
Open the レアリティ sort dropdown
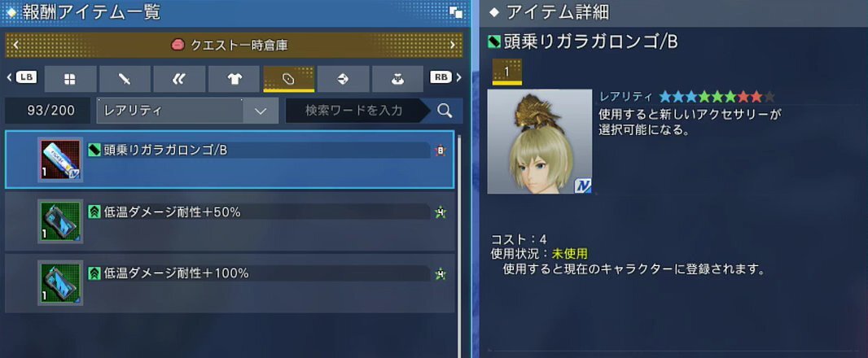pos(187,111)
